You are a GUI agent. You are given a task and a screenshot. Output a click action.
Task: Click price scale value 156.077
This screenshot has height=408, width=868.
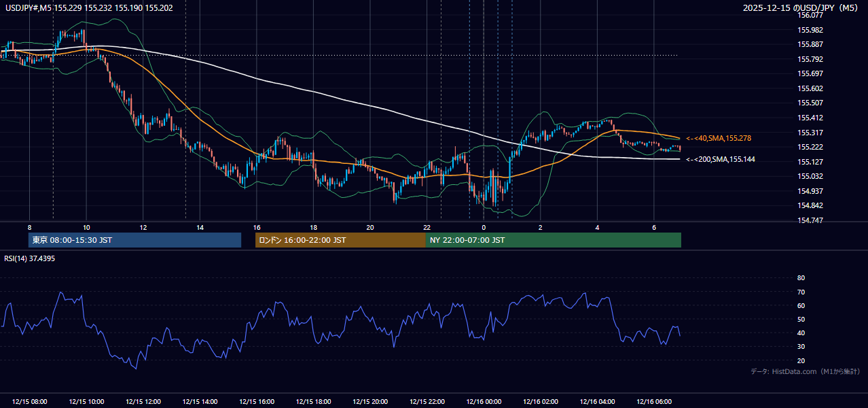tap(810, 15)
